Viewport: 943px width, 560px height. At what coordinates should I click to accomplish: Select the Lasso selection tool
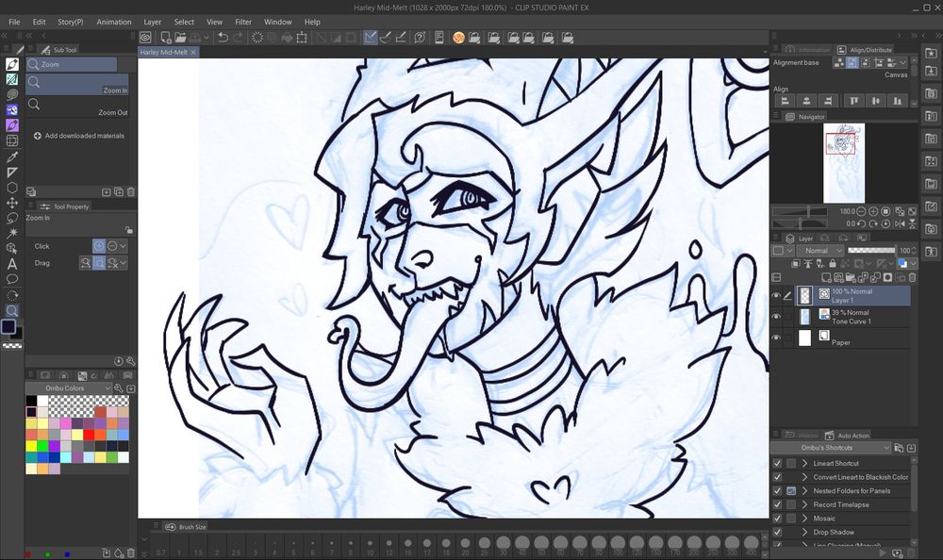[12, 218]
